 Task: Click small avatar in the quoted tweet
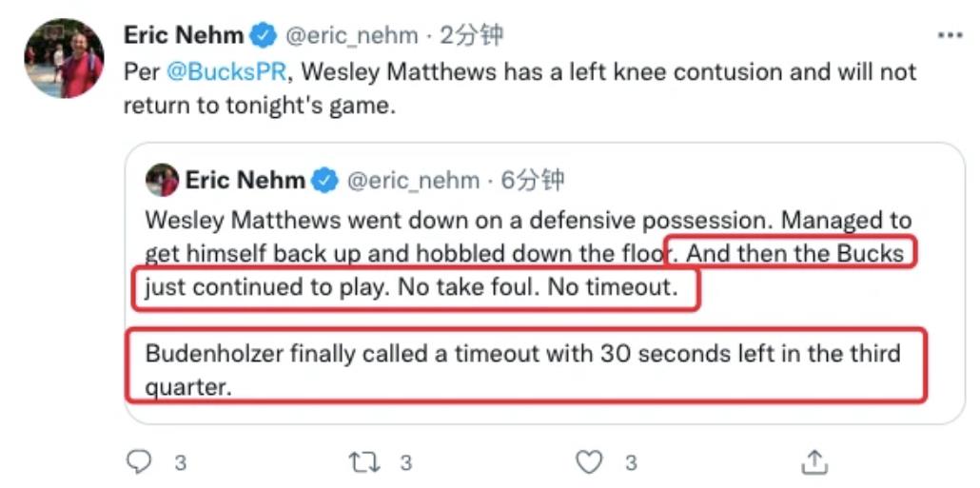162,180
